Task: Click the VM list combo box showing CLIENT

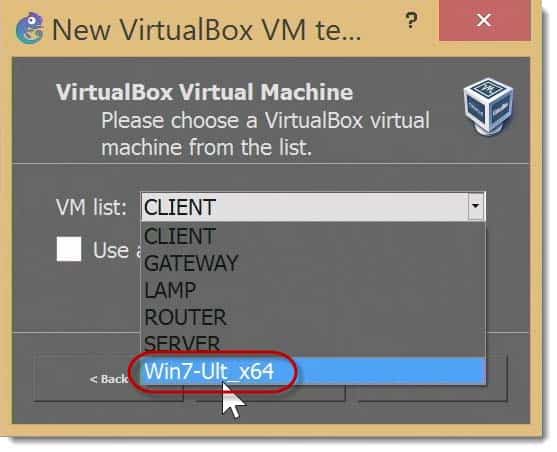Action: [313, 206]
